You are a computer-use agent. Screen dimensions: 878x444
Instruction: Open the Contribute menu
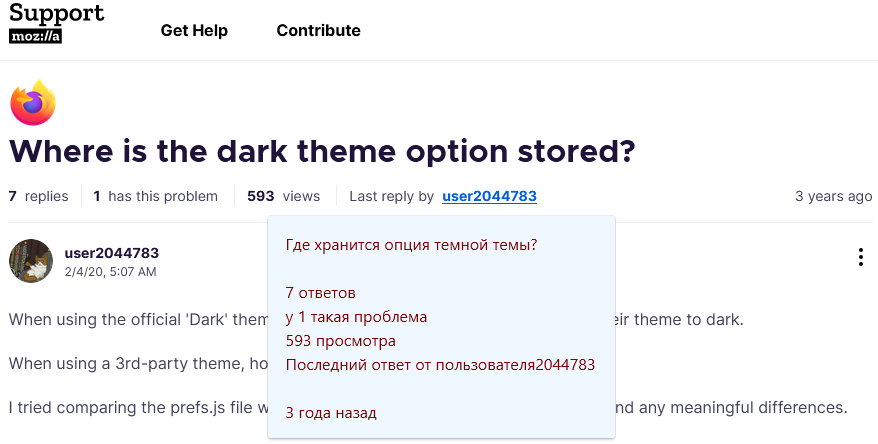[319, 30]
